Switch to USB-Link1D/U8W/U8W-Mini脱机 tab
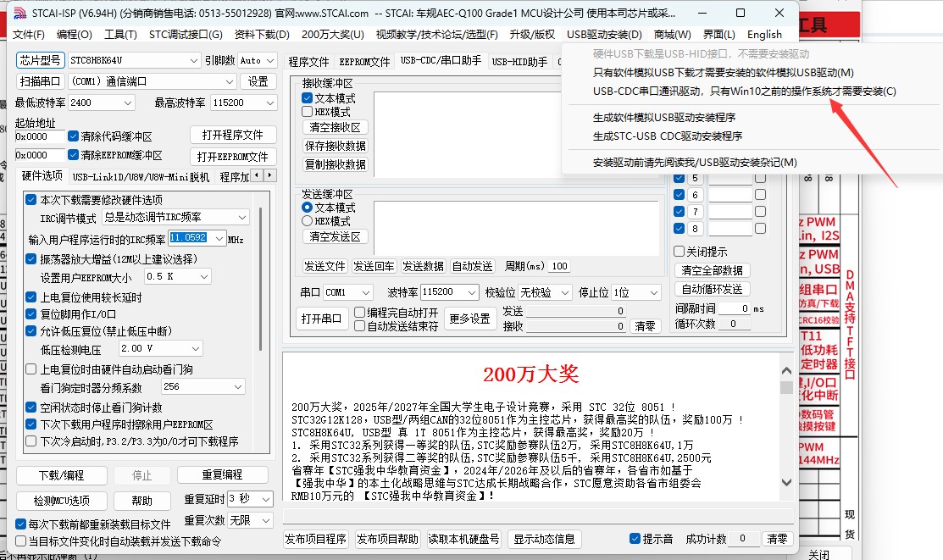 tap(141, 177)
